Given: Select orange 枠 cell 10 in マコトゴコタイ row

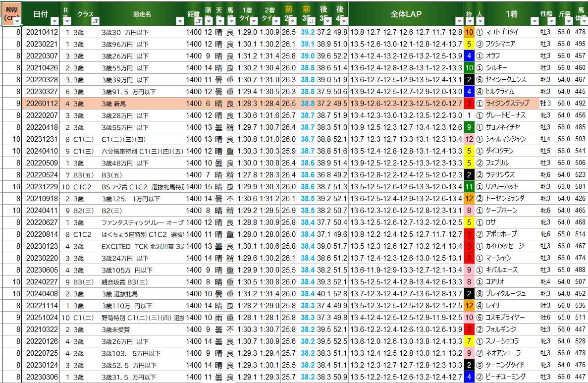Looking at the screenshot, I should click(469, 32).
